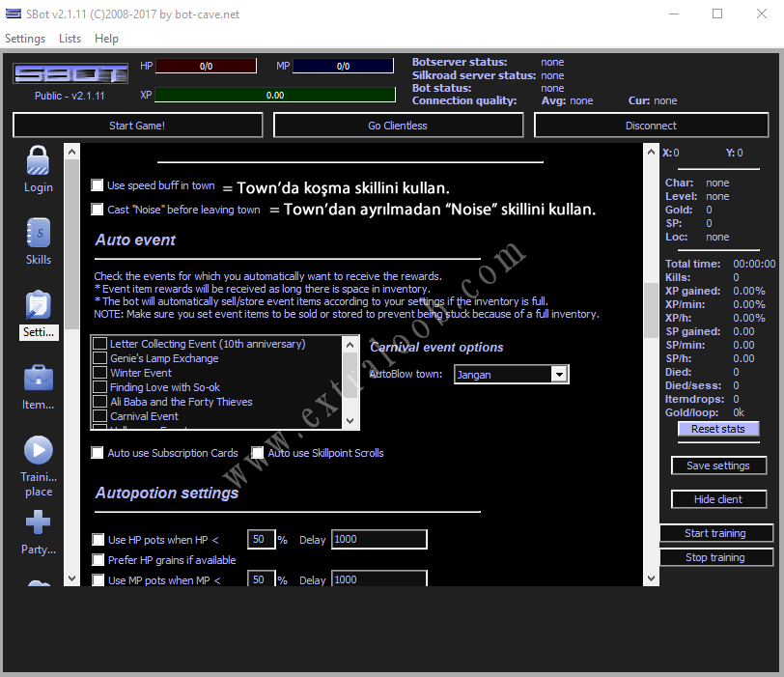Viewport: 784px width, 677px height.
Task: Click the Botserver status label
Action: tap(460, 62)
